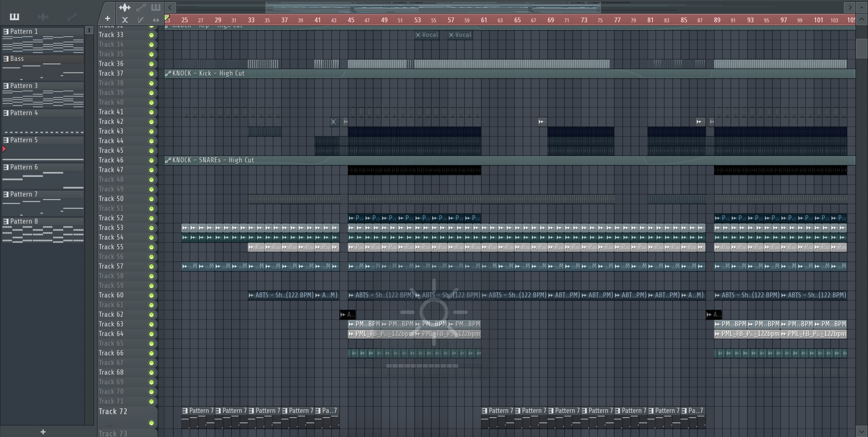Viewport: 868px width, 437px height.
Task: Click the right arrow of the timeline overview
Action: (850, 7)
